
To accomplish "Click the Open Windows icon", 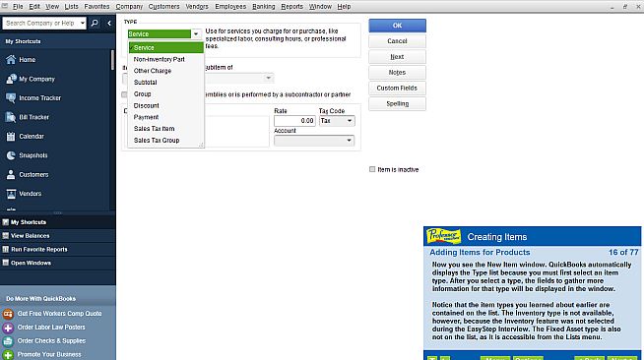I will (x=5, y=263).
